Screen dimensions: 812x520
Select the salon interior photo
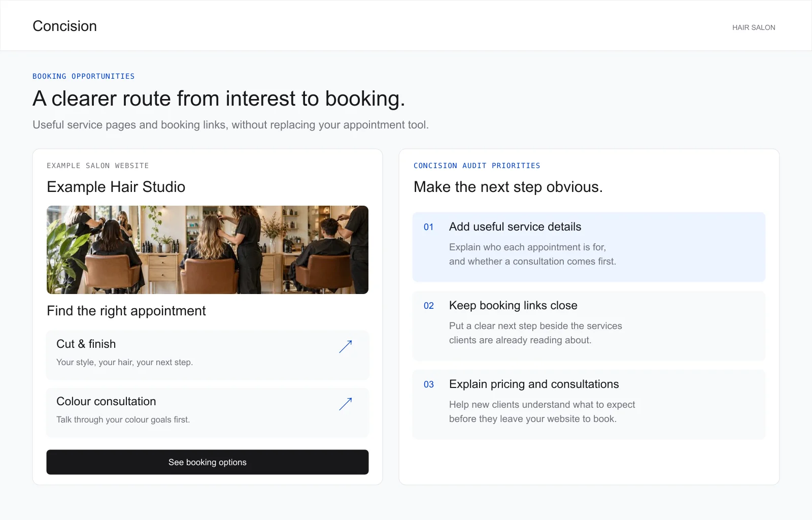(208, 250)
